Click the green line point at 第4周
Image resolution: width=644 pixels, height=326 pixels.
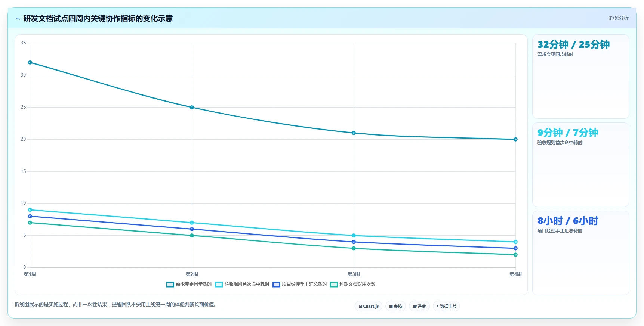tap(515, 255)
